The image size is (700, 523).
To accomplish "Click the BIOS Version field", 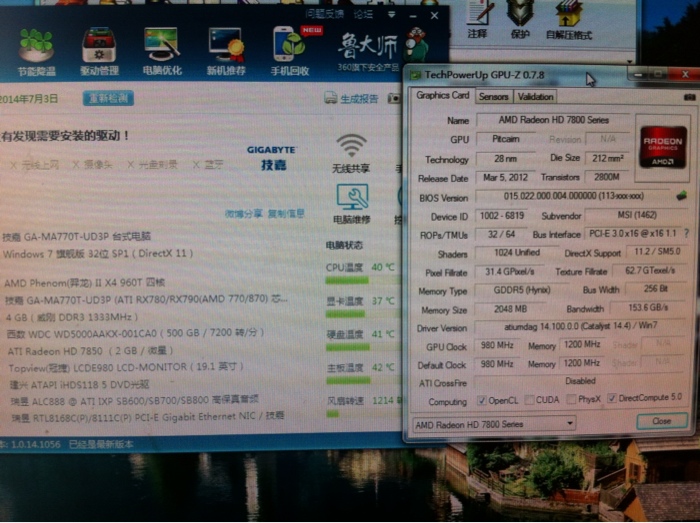I will tap(574, 196).
